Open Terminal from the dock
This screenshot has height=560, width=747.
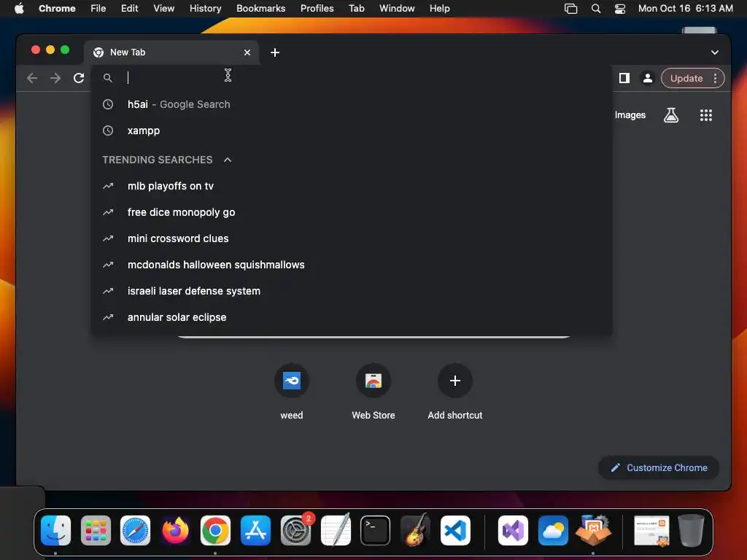point(376,531)
